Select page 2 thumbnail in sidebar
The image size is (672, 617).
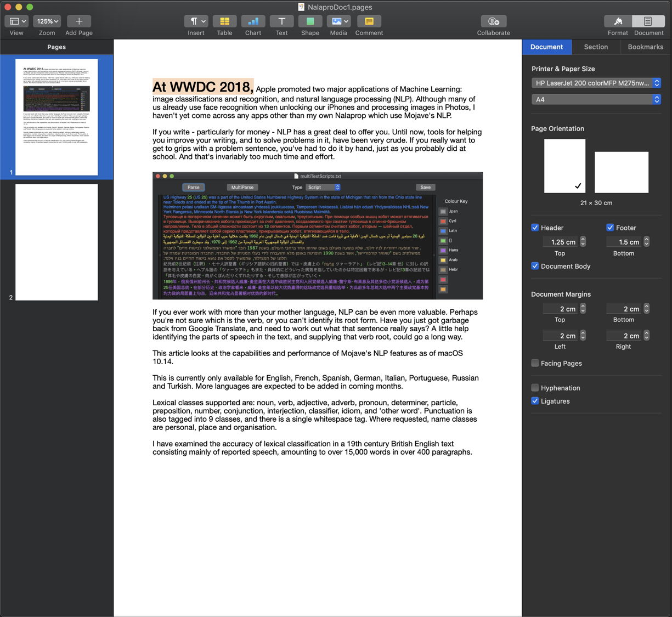57,242
